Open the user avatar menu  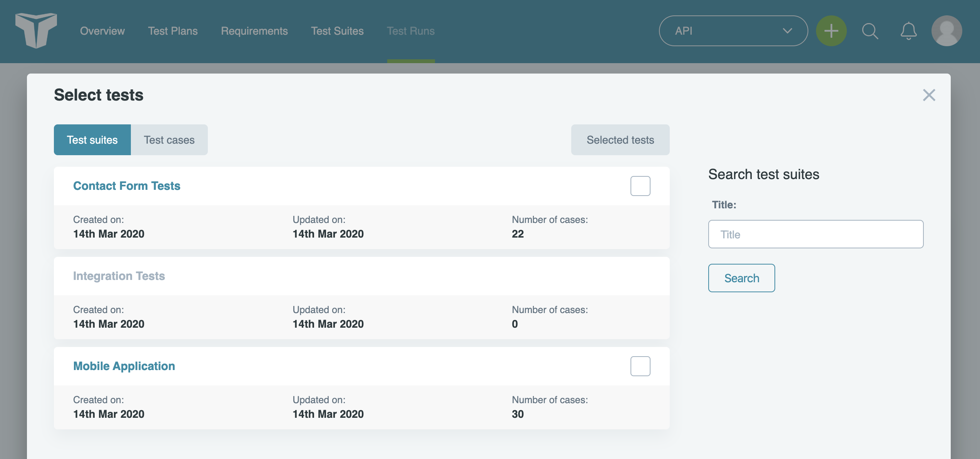click(947, 31)
